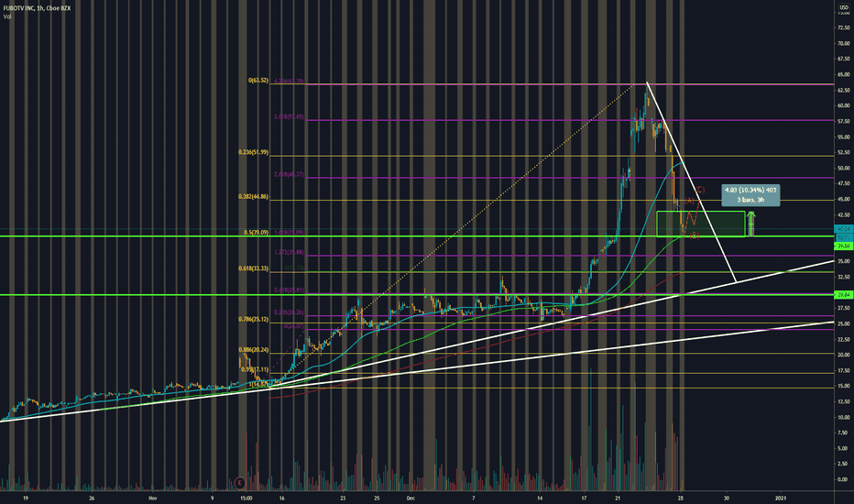
Task: Click the 0.886(20.24) Fibonacci label
Action: coord(253,350)
